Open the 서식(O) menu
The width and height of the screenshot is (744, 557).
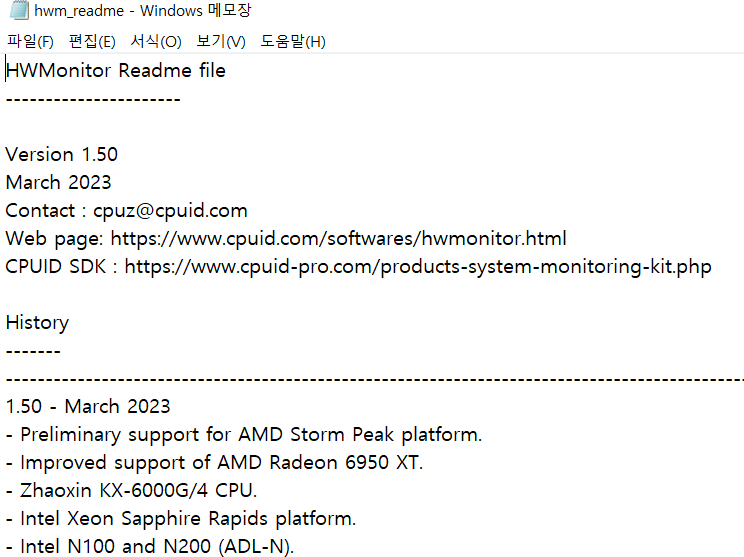point(156,41)
